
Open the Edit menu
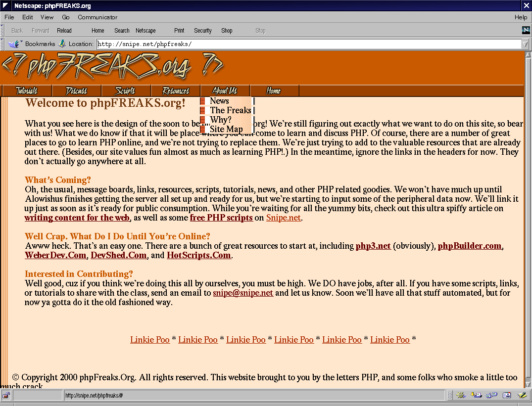pyautogui.click(x=28, y=17)
